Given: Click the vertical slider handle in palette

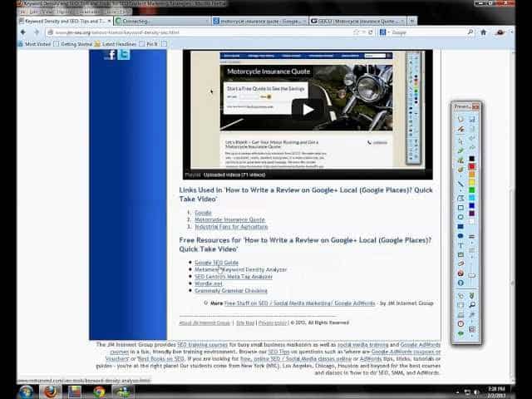Looking at the screenshot, I should pos(472,275).
